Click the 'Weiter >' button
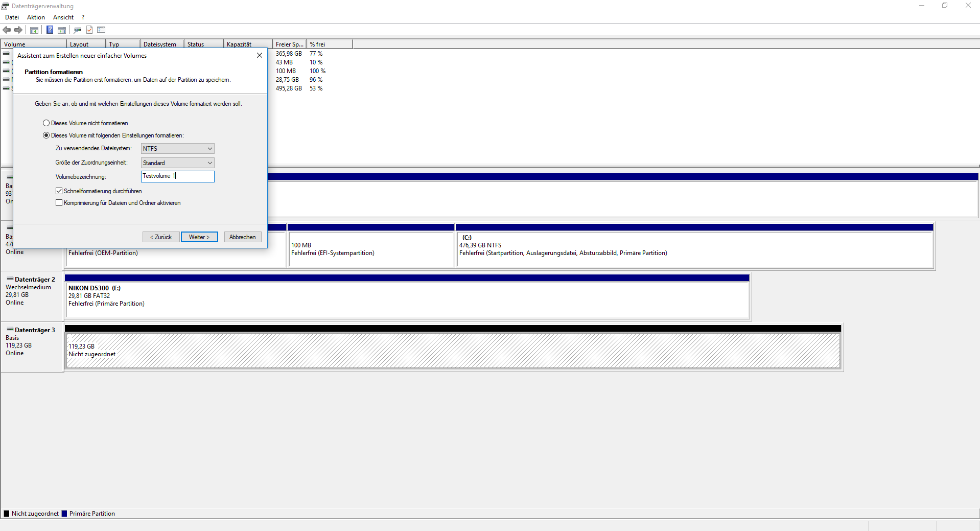This screenshot has width=980, height=531. 199,237
